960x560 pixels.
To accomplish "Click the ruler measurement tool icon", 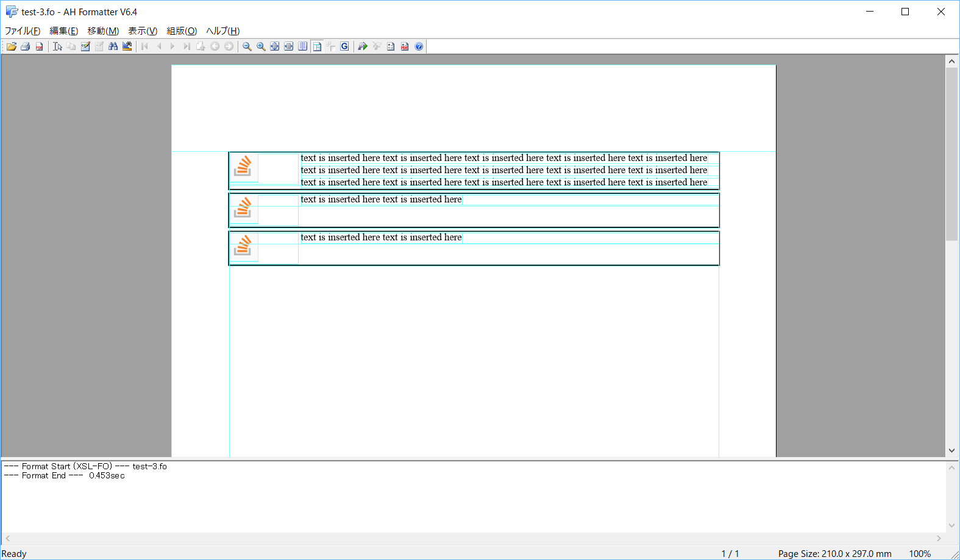I will click(127, 46).
